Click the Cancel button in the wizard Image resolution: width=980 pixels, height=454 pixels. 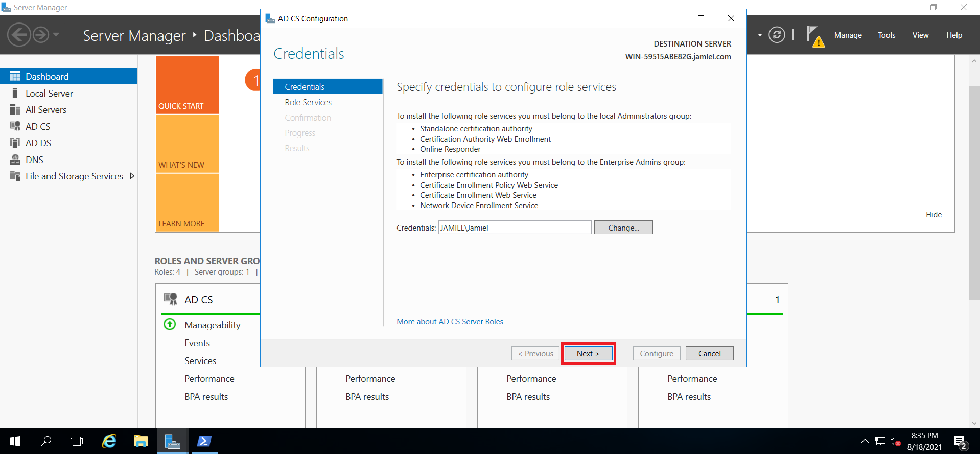click(x=709, y=353)
